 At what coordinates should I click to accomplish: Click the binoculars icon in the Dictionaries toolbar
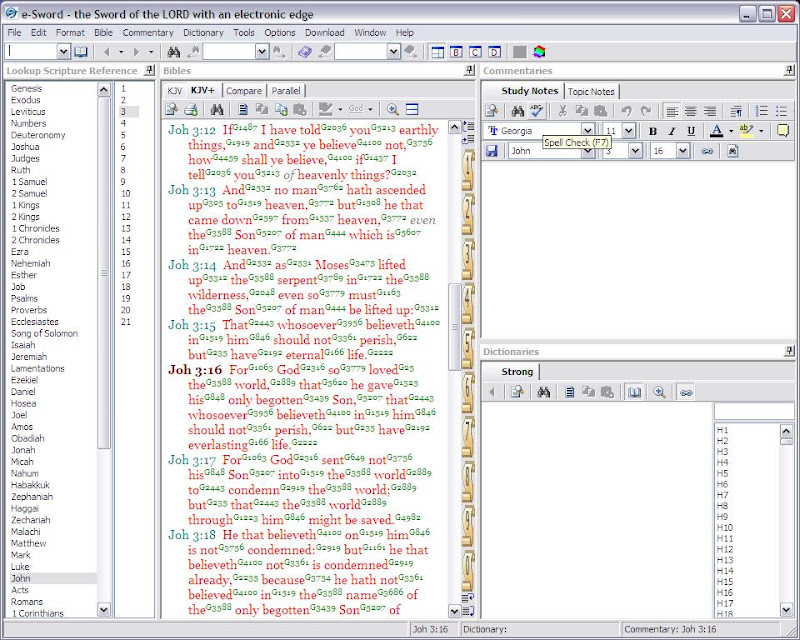pos(543,392)
